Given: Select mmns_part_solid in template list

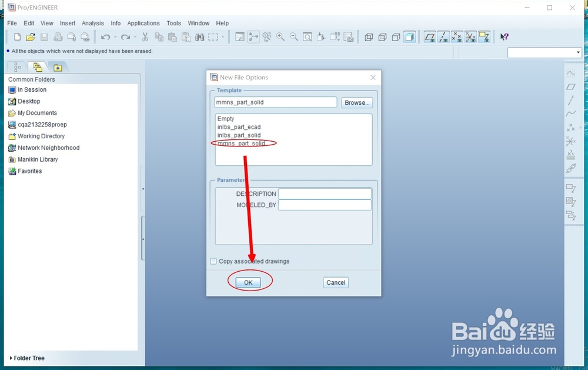Looking at the screenshot, I should (x=241, y=144).
